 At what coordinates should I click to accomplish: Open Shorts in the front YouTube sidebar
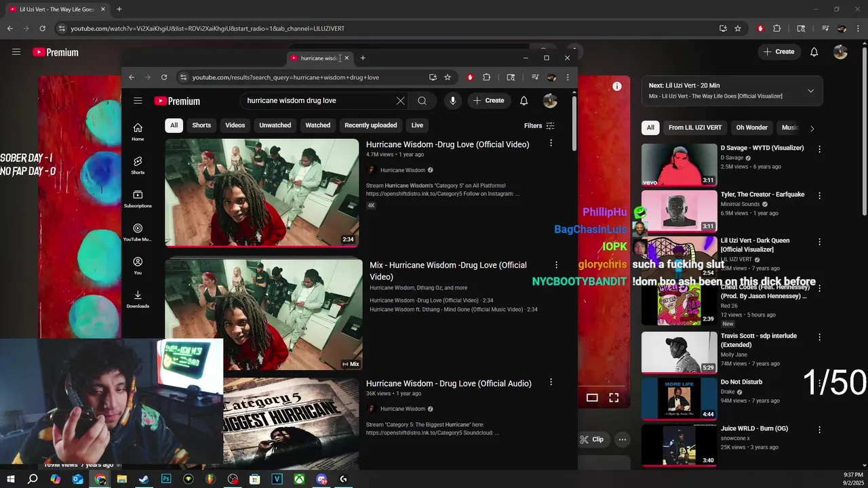coord(138,165)
